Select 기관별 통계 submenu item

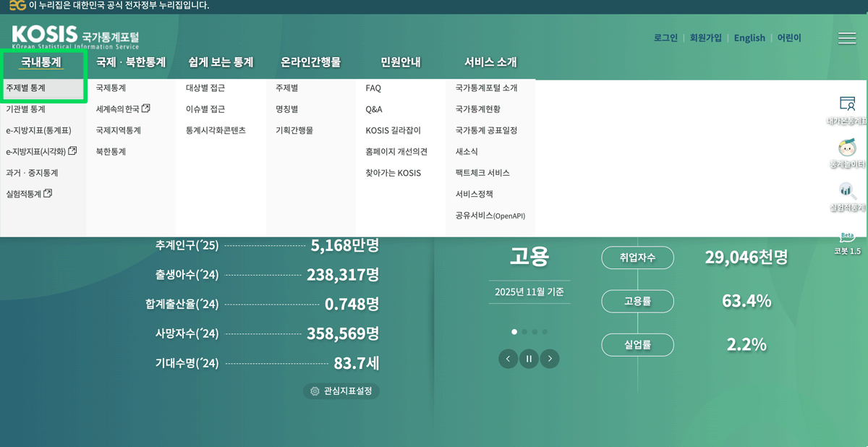pyautogui.click(x=25, y=109)
